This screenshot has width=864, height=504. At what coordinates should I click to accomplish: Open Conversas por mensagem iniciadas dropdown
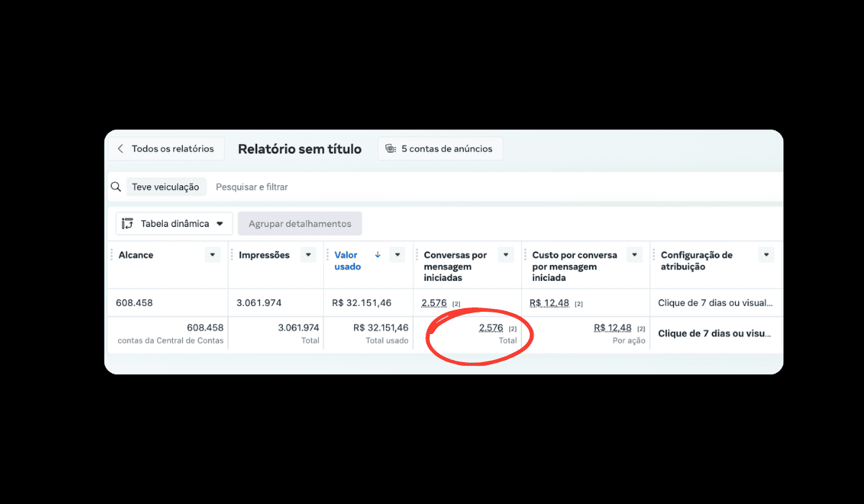pos(506,255)
